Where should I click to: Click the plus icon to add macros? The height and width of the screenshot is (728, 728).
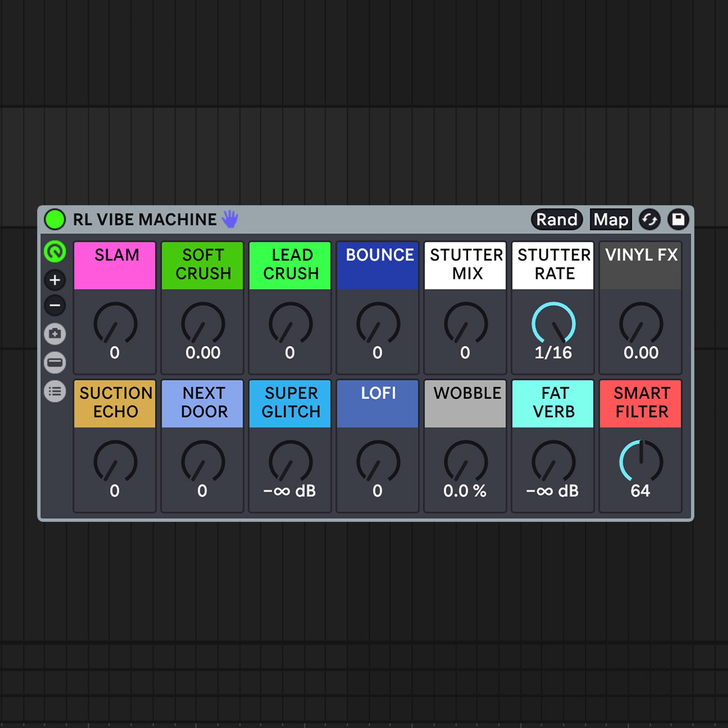pos(55,280)
